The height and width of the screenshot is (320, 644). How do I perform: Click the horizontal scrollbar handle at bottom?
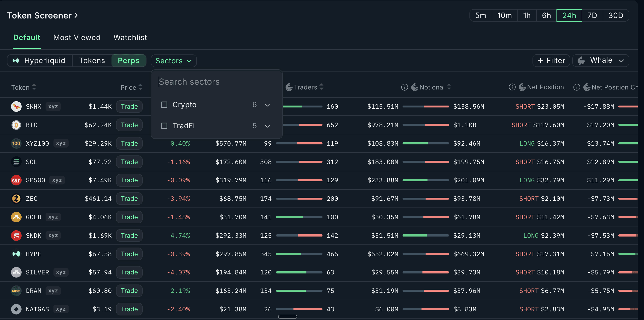pyautogui.click(x=287, y=316)
